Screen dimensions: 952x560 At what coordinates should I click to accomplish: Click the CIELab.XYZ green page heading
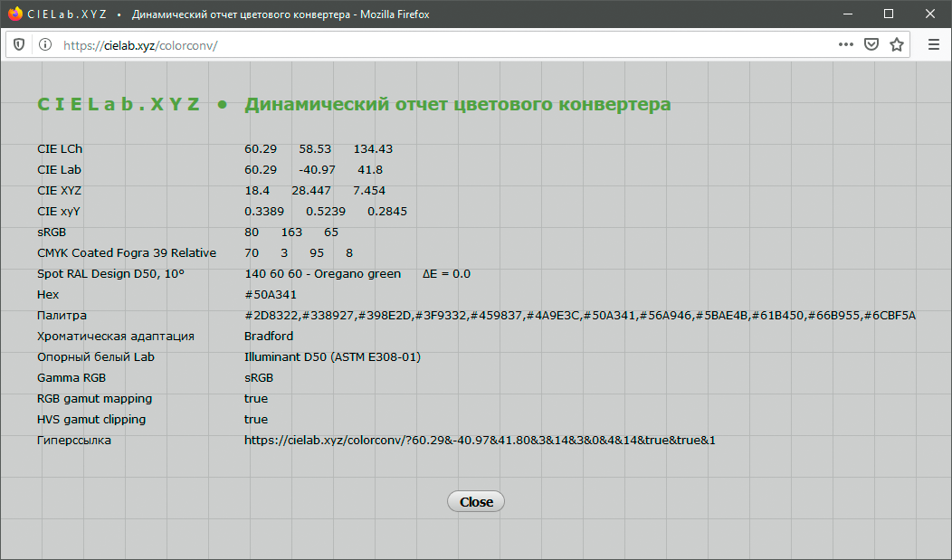click(x=119, y=104)
